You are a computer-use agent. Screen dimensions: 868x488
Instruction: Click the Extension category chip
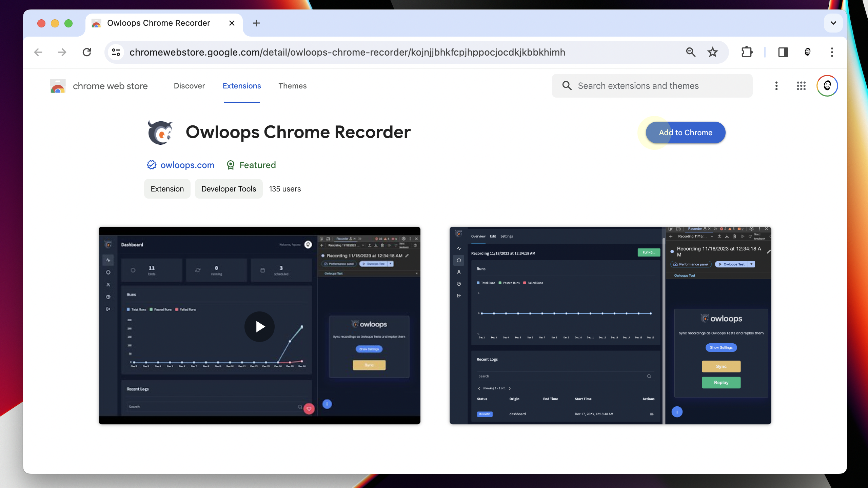click(167, 189)
